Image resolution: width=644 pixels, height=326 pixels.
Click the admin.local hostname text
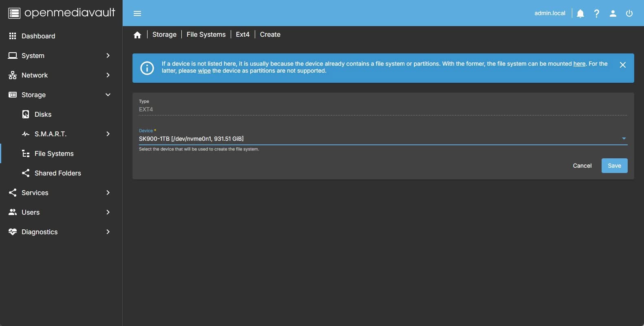(x=550, y=13)
